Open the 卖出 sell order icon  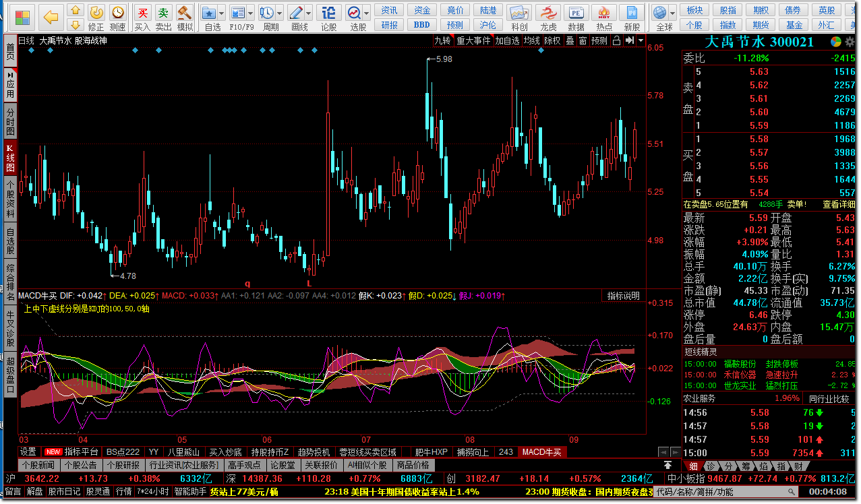[164, 12]
